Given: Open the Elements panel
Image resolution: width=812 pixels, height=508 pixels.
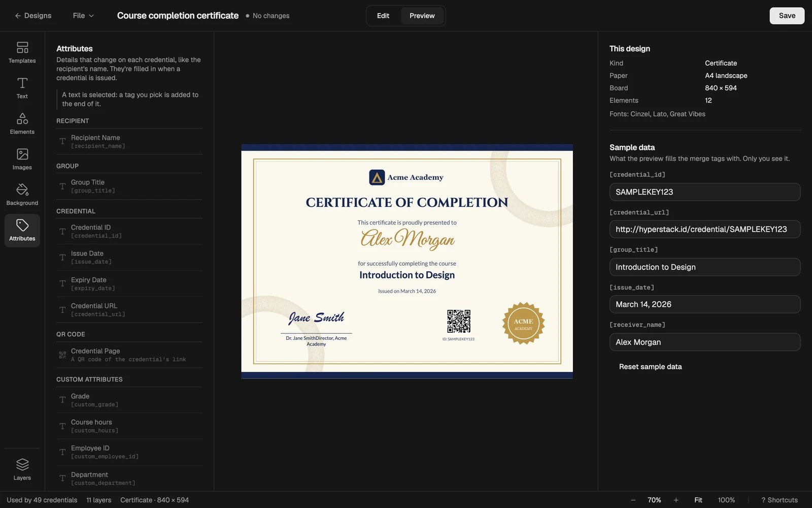Looking at the screenshot, I should [x=22, y=123].
